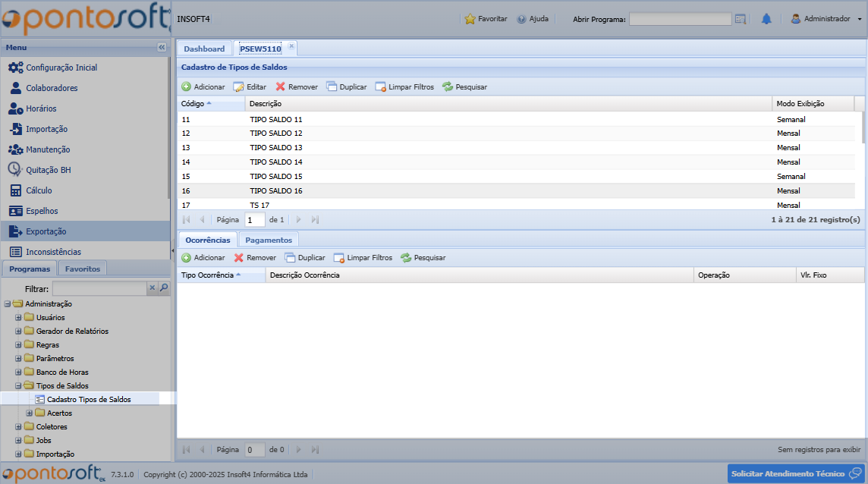
Task: Open Colaboradores in the left menu
Action: (x=52, y=88)
